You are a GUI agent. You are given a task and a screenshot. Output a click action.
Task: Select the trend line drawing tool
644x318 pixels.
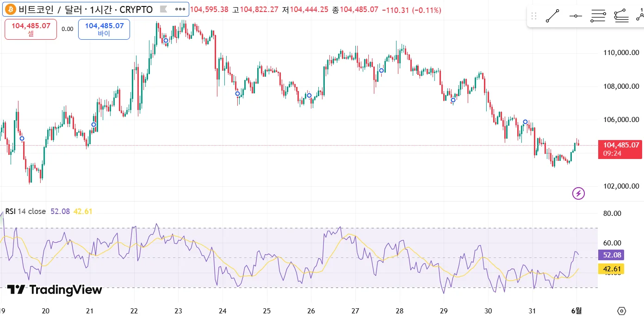(x=553, y=16)
